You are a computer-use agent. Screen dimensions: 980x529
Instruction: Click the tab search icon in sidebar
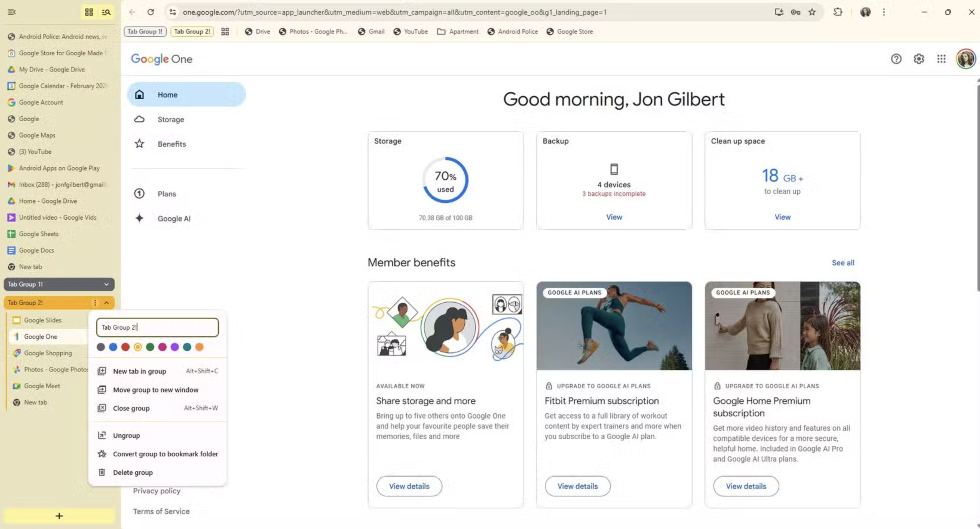[x=107, y=12]
